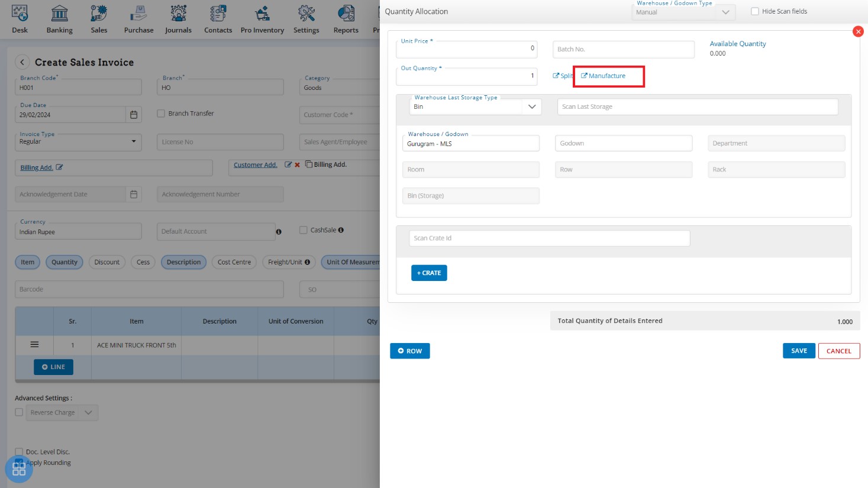Viewport: 868px width, 488px height.
Task: Click the License No field
Action: click(x=220, y=142)
